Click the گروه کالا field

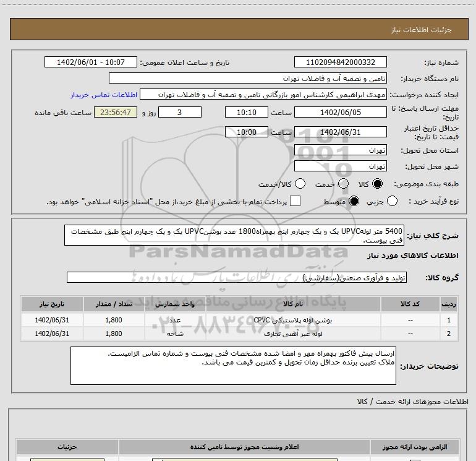[x=237, y=277]
